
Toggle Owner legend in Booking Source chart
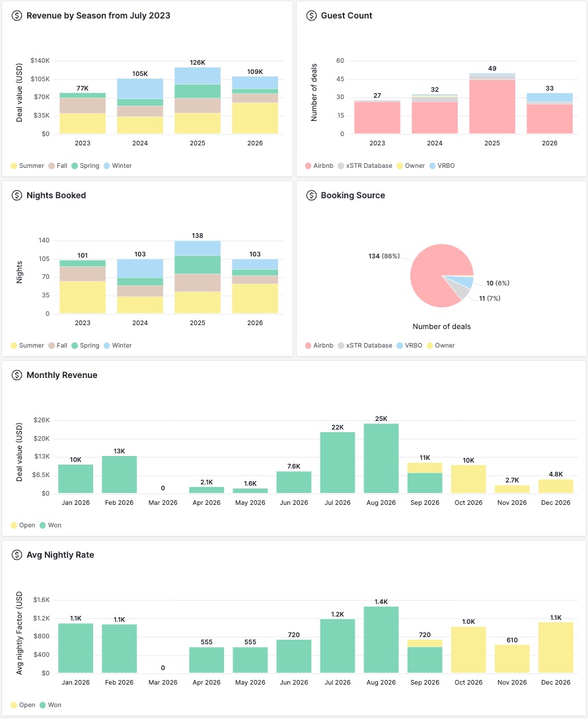pyautogui.click(x=441, y=345)
